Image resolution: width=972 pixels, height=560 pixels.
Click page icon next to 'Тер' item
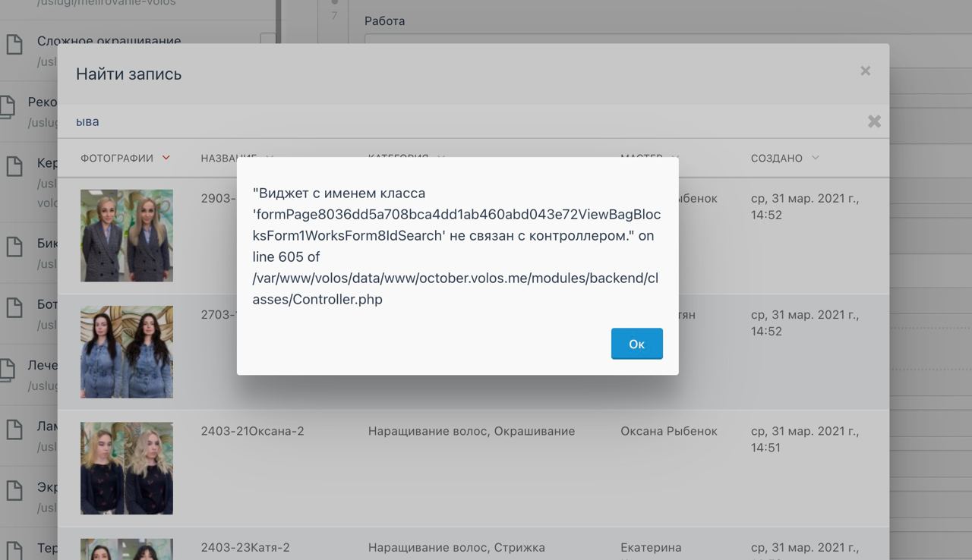coord(14,549)
